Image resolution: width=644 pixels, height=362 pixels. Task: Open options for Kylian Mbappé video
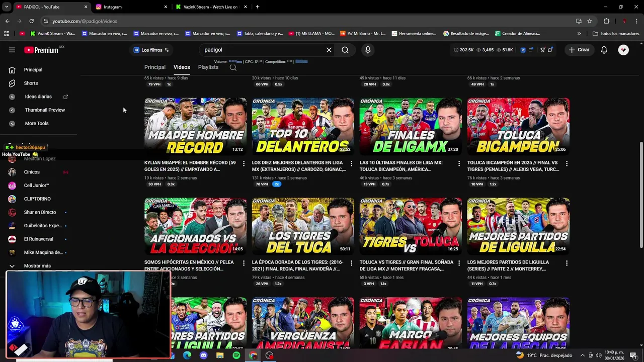[244, 163]
